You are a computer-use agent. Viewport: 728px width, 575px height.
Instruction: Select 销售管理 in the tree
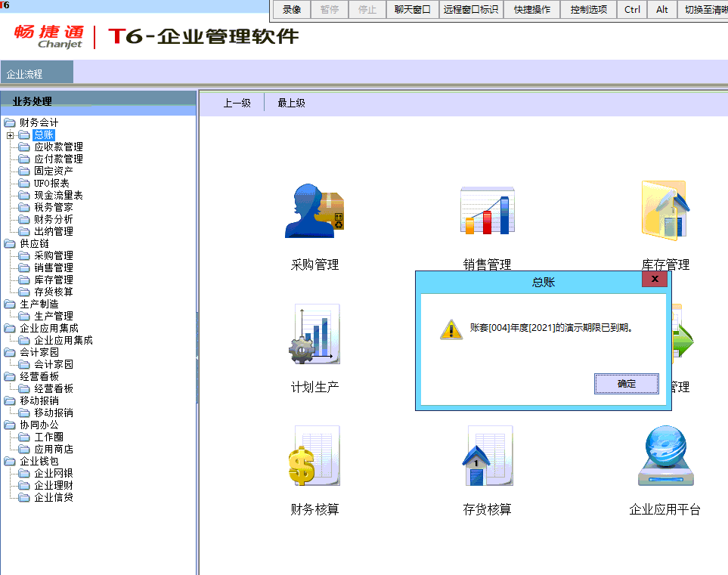coord(54,267)
